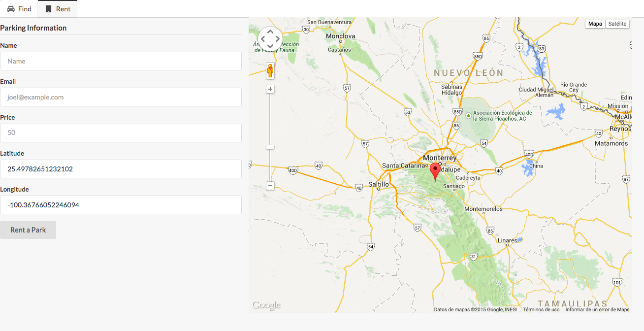
Task: Pan the map right with arrow control
Action: pyautogui.click(x=278, y=39)
